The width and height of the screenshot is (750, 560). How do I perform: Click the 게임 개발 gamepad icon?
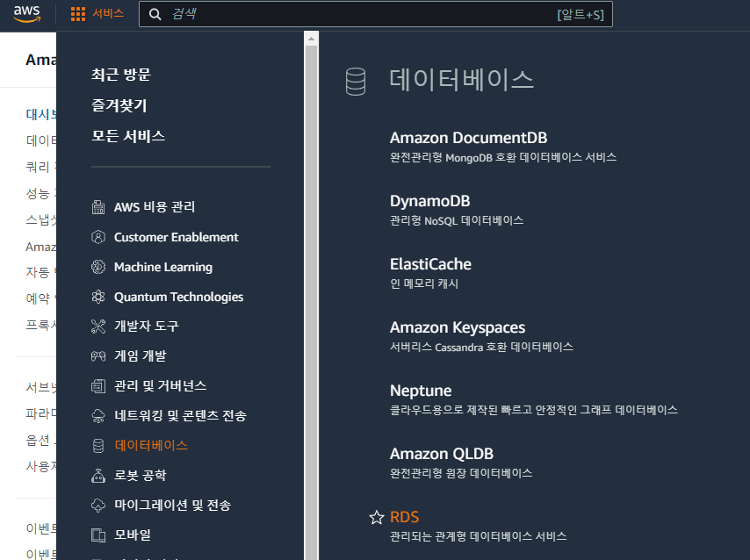(x=98, y=355)
